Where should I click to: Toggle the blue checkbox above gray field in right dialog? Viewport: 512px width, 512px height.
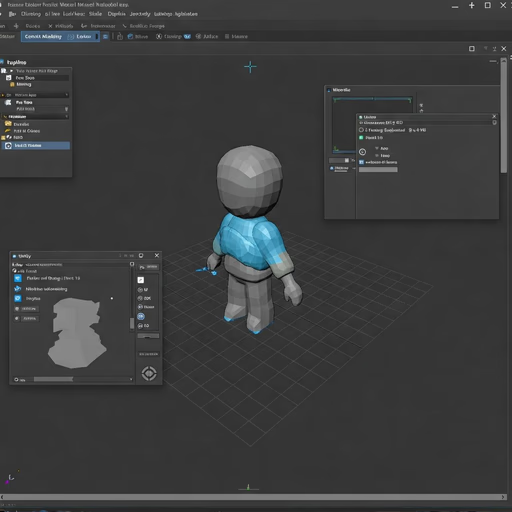tap(361, 162)
